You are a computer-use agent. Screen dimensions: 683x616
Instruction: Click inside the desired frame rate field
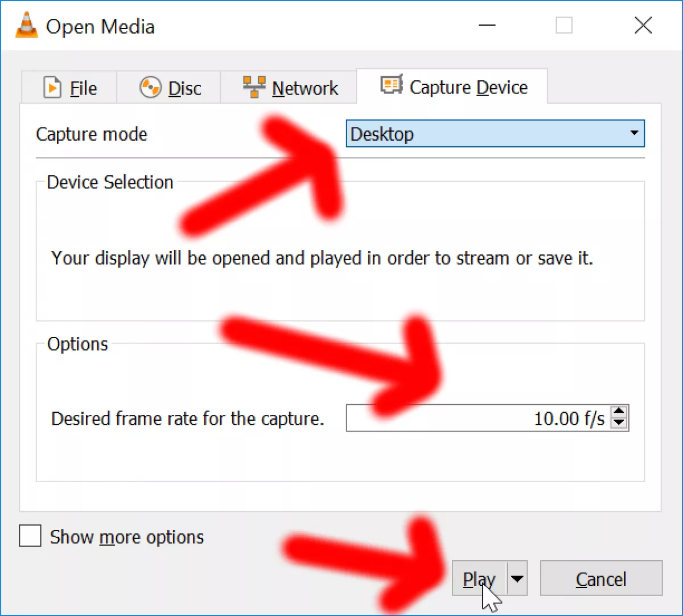click(x=478, y=418)
